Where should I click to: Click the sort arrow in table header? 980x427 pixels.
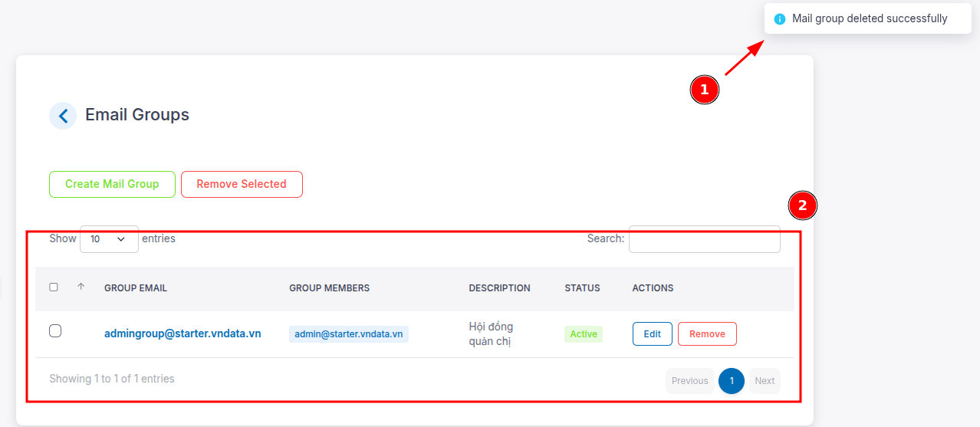click(81, 287)
